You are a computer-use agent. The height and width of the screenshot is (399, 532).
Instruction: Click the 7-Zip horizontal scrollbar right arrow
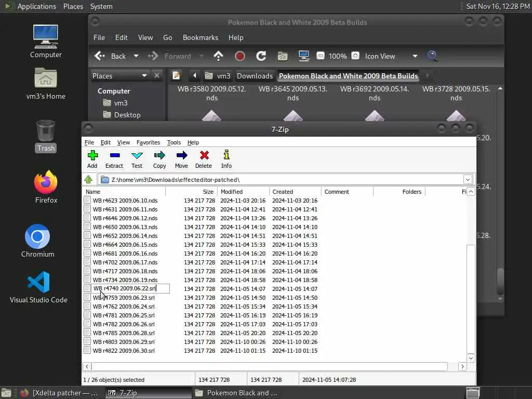pyautogui.click(x=462, y=366)
